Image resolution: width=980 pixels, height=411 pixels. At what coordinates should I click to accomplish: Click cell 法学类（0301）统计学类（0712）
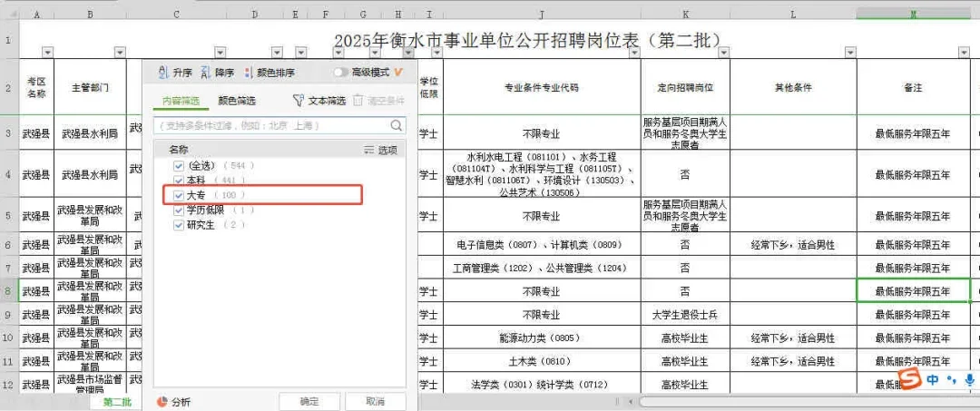[542, 384]
